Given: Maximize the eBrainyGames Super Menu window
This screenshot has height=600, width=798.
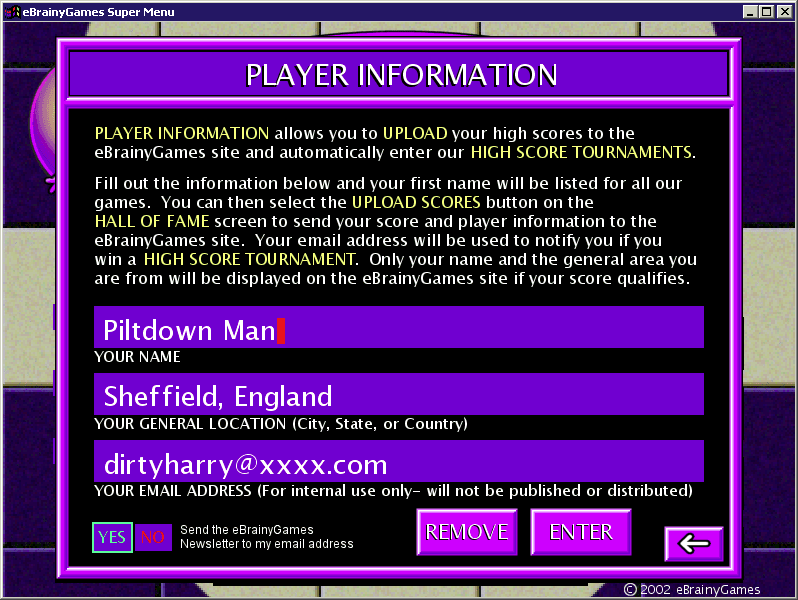Looking at the screenshot, I should tap(766, 11).
